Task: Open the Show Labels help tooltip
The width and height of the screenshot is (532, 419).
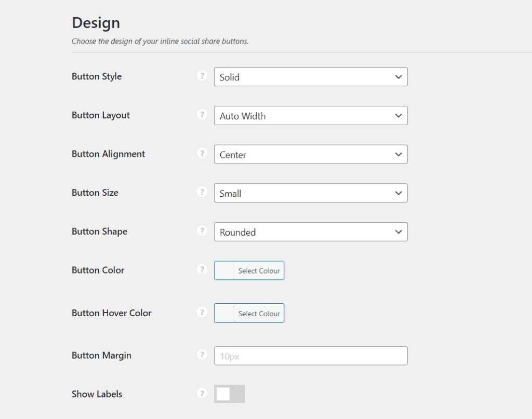Action: point(202,393)
